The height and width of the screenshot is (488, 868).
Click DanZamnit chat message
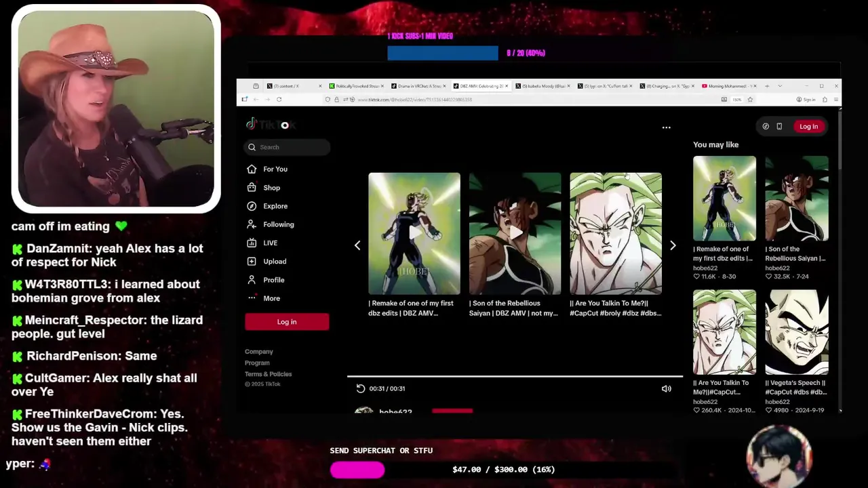[107, 255]
